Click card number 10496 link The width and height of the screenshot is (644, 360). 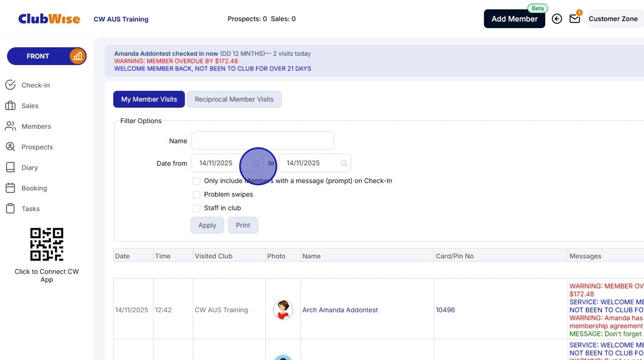[x=445, y=310]
